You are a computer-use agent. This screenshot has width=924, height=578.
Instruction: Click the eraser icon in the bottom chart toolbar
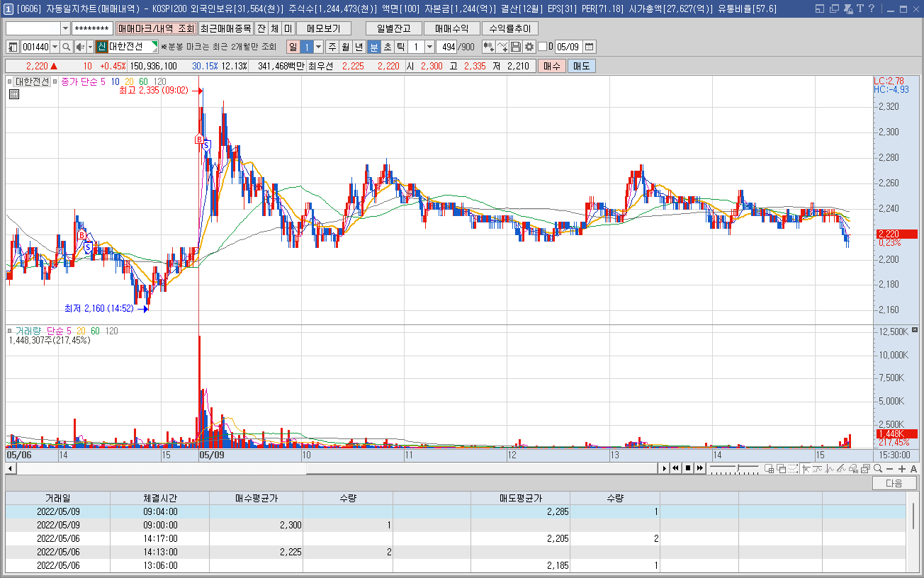pyautogui.click(x=853, y=468)
